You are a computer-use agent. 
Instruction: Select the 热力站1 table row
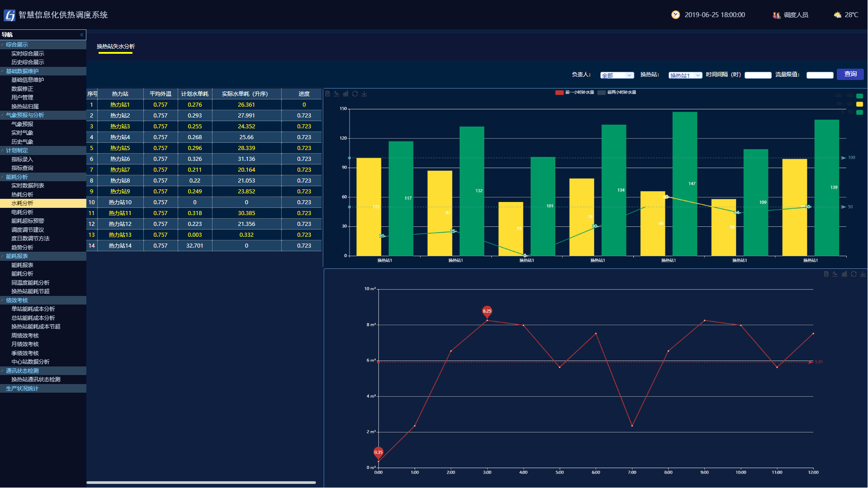[x=204, y=105]
